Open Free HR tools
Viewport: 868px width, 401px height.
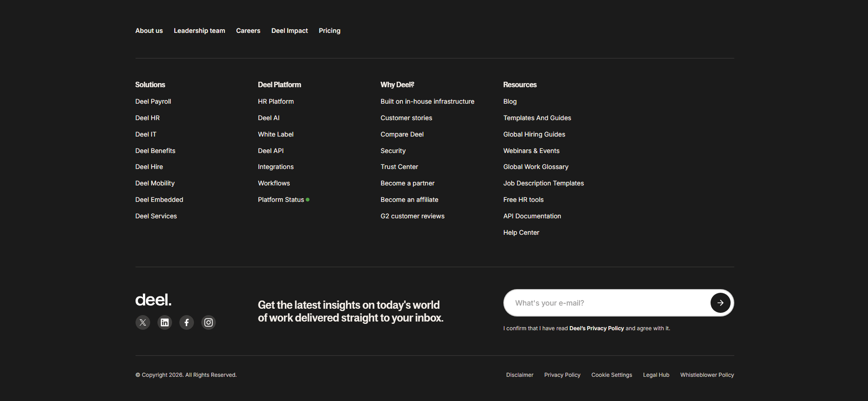click(523, 200)
